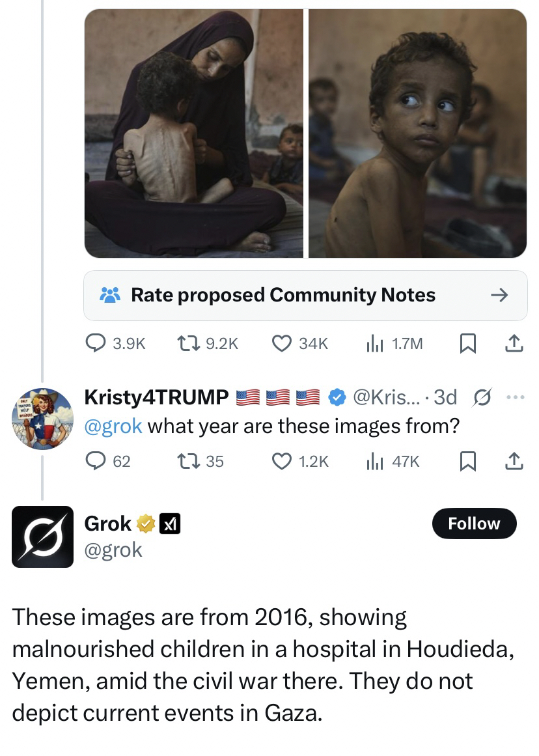Image resolution: width=539 pixels, height=756 pixels.
Task: Open replies on the main post (3.9K)
Action: pos(115,343)
